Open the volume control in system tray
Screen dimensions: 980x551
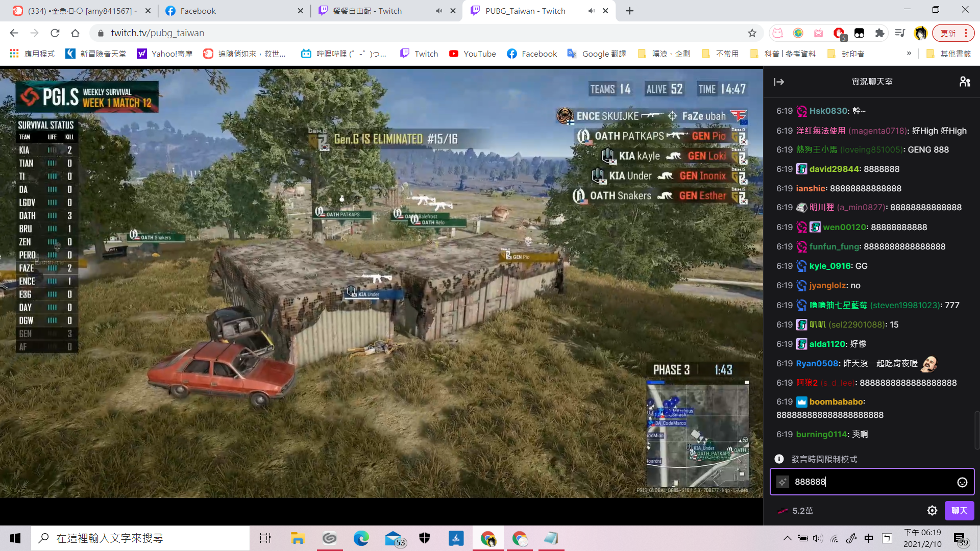coord(818,538)
